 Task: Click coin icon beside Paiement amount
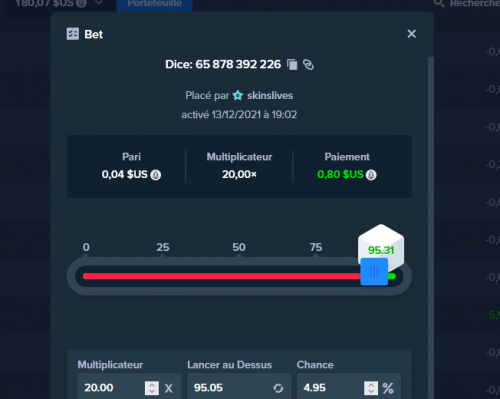(x=371, y=175)
